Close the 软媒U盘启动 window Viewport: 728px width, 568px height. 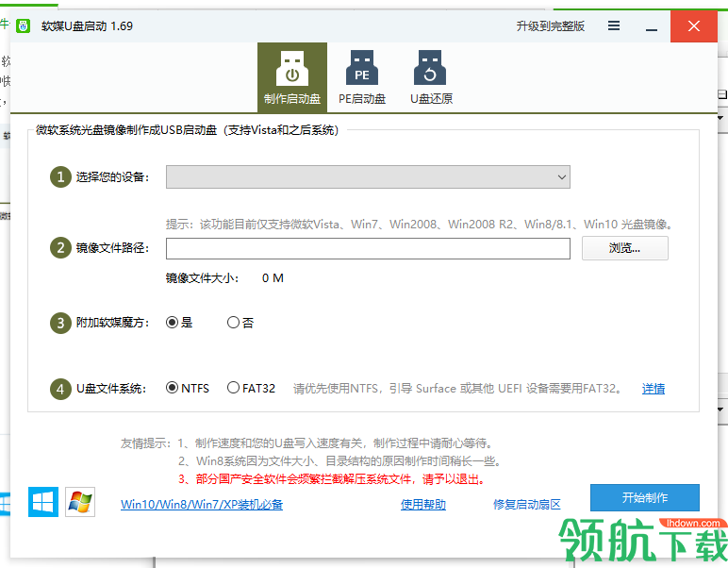click(694, 26)
